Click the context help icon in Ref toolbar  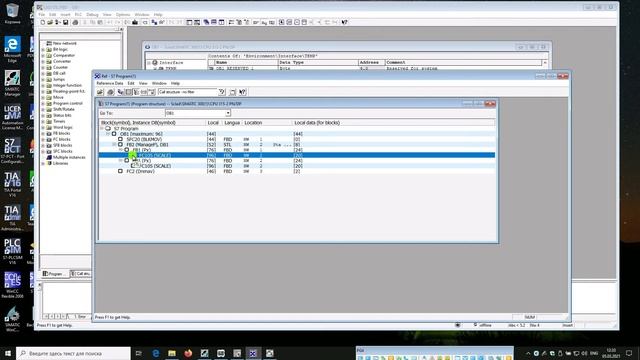pos(242,92)
